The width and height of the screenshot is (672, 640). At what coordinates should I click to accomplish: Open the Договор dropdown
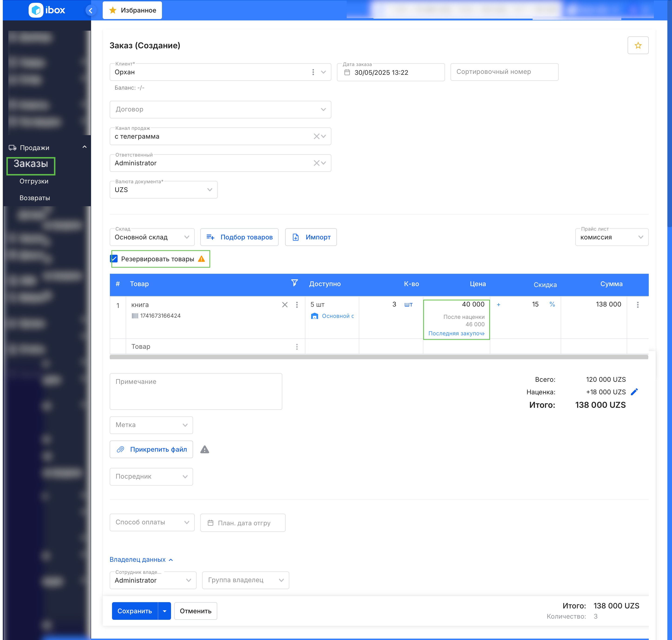tap(220, 110)
